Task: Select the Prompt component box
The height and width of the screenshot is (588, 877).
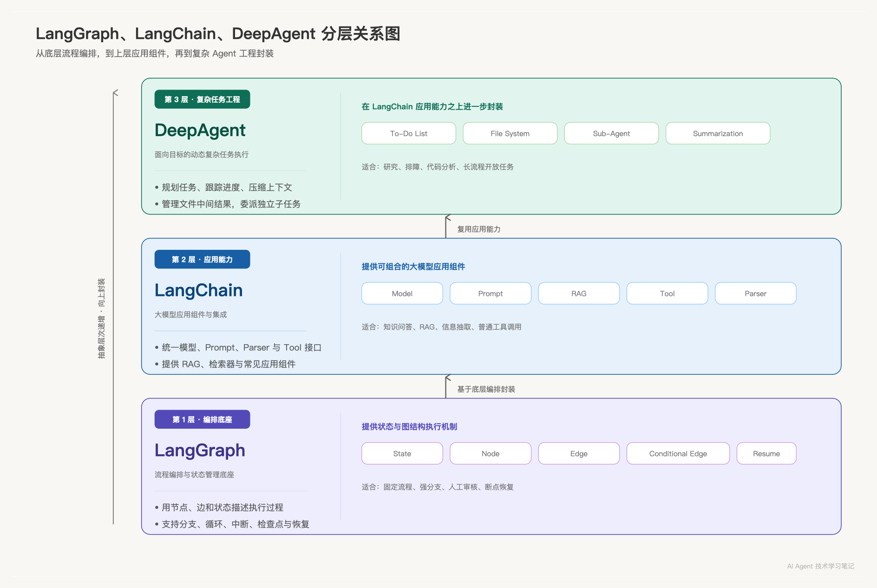Action: coord(491,294)
